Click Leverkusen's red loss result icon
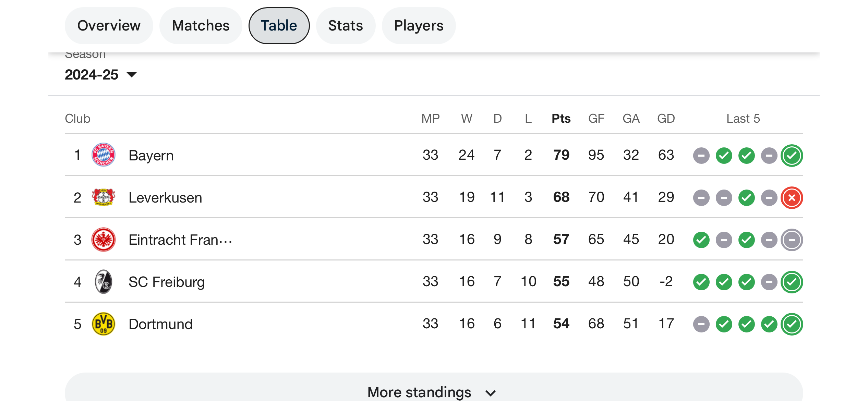This screenshot has height=401, width=868. [792, 198]
